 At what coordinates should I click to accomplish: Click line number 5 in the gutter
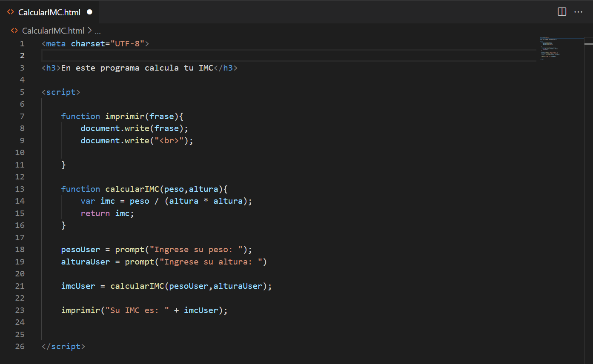(22, 92)
